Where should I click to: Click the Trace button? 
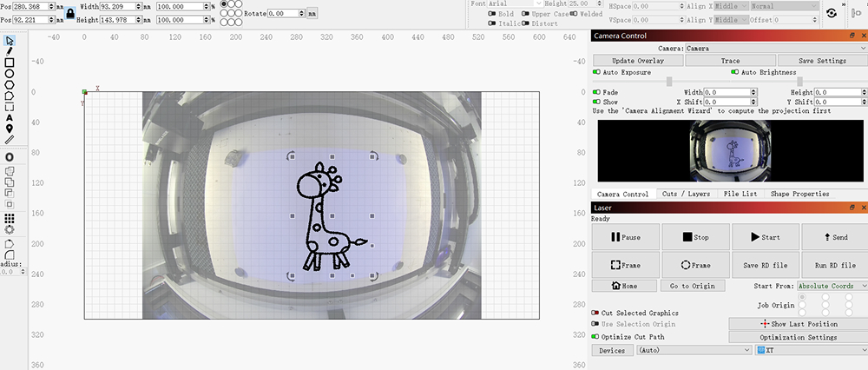pos(730,61)
